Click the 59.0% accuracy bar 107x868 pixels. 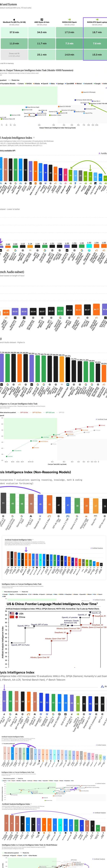click(x=104, y=374)
